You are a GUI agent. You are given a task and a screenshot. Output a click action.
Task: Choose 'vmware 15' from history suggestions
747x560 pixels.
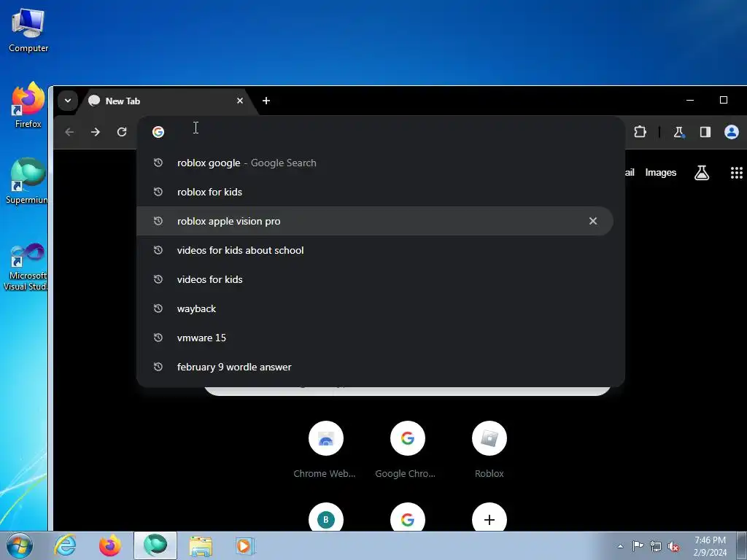375,338
